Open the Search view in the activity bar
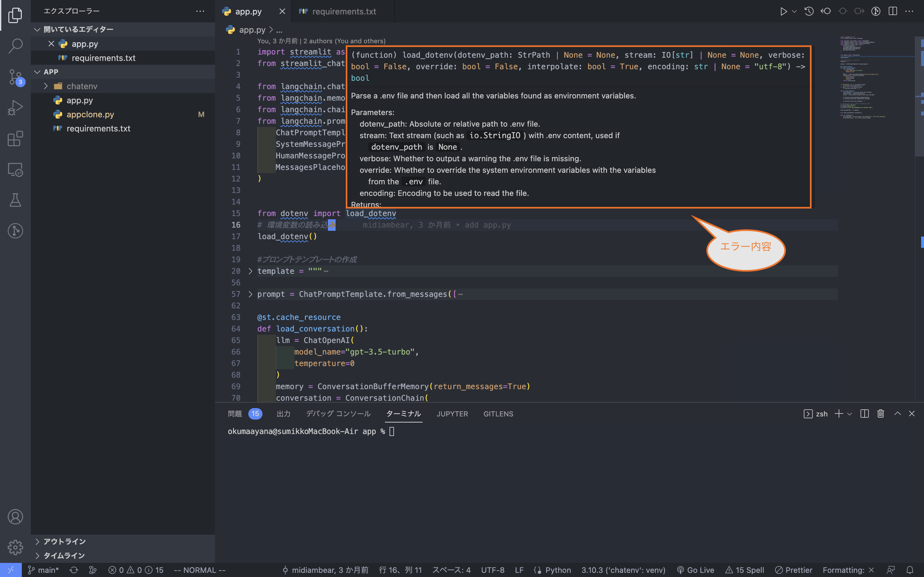This screenshot has width=924, height=577. (x=15, y=46)
